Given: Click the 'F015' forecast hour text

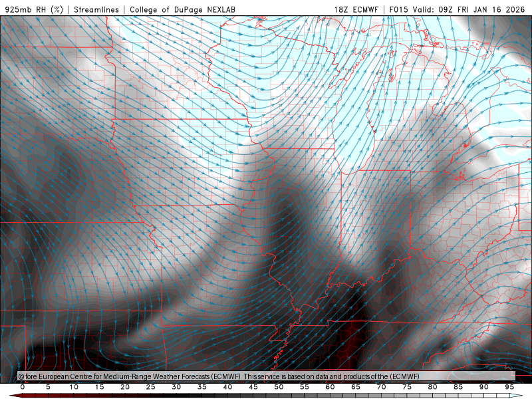Looking at the screenshot, I should tap(398, 9).
